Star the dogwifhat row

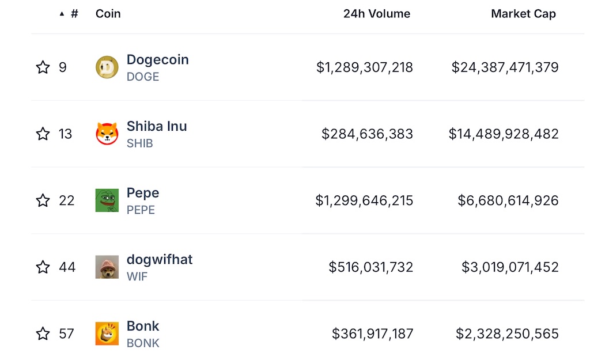(x=43, y=267)
